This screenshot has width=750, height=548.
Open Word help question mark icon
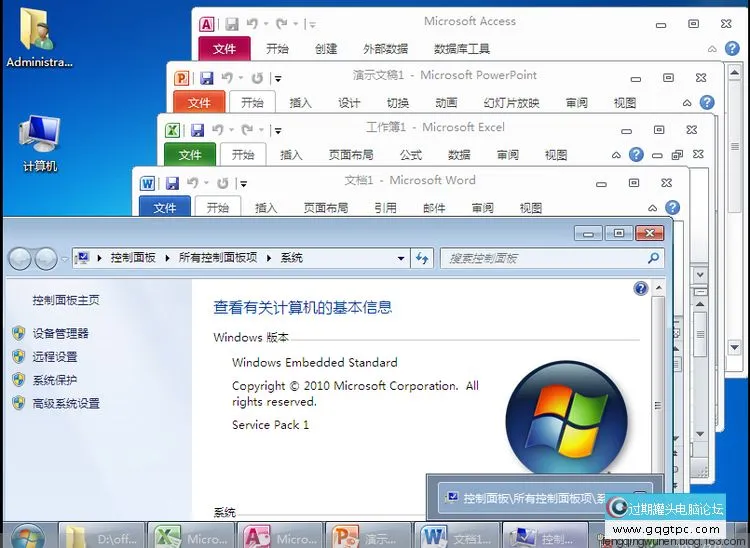pyautogui.click(x=672, y=207)
